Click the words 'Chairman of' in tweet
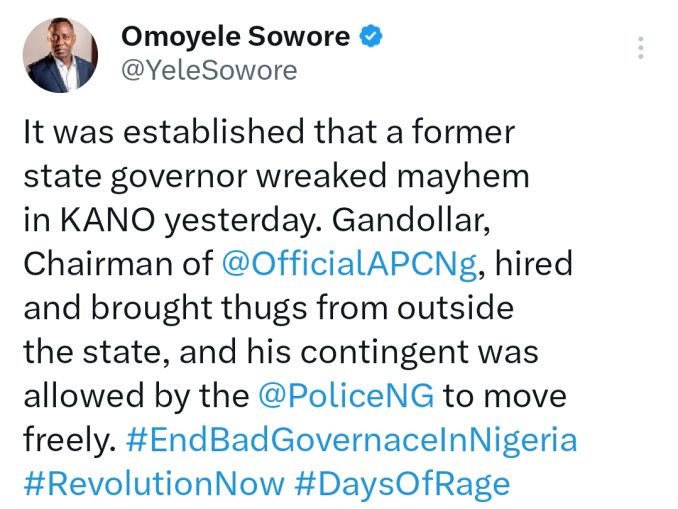The width and height of the screenshot is (678, 509). click(115, 264)
